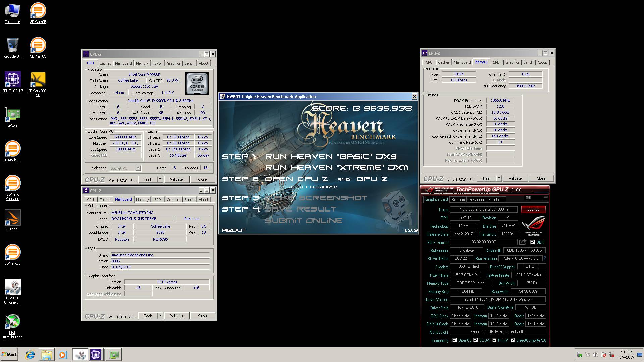644x362 pixels.
Task: Click Open CPU-Z in Heaven app
Action: [297, 179]
